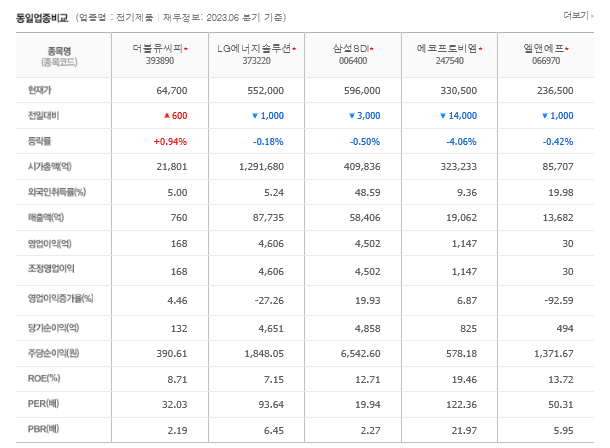
Task: Click current price 330,500
Action: [x=459, y=91]
